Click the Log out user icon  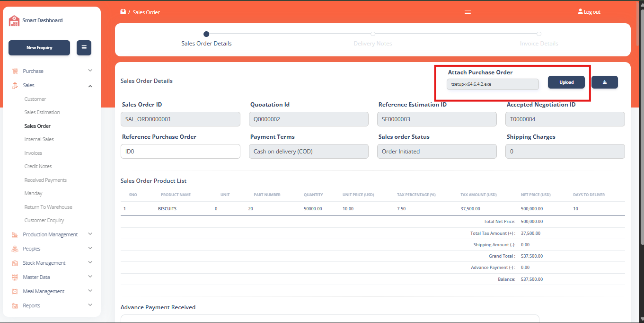[x=581, y=11]
